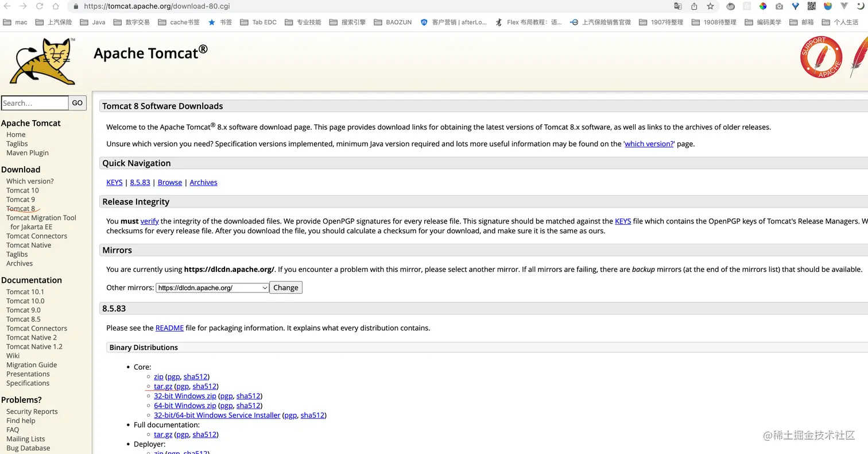Jump to 8.5.83 in Quick Navigation
The height and width of the screenshot is (454, 868).
pyautogui.click(x=140, y=182)
